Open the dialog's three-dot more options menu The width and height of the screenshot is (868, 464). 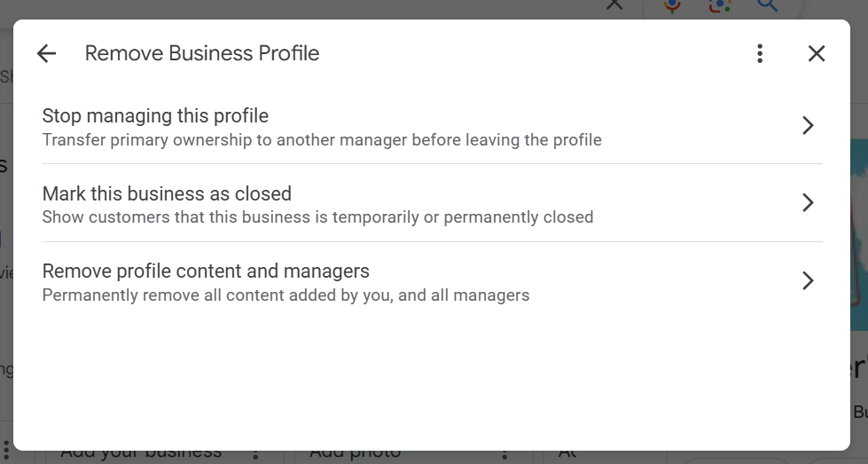[760, 53]
